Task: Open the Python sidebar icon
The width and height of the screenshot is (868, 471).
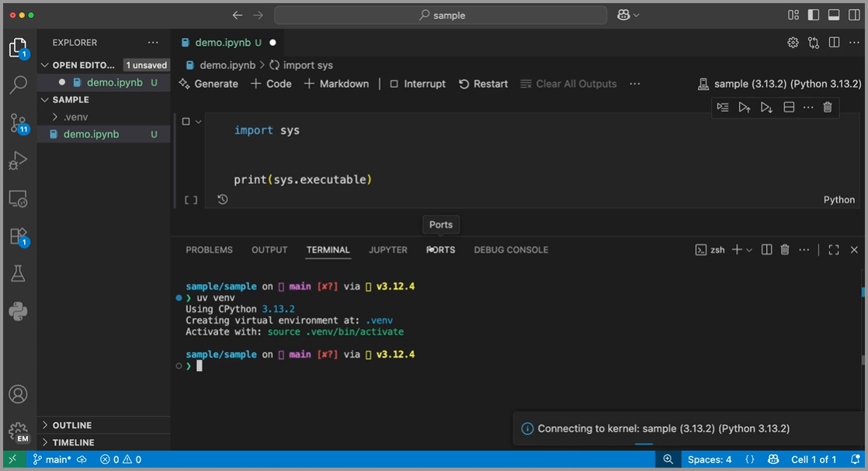Action: pos(18,311)
